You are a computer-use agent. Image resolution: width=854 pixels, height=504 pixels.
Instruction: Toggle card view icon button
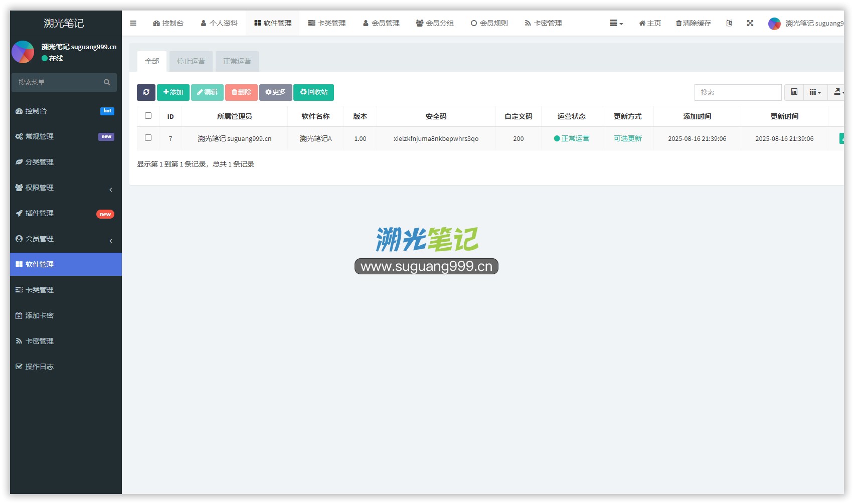tap(794, 92)
